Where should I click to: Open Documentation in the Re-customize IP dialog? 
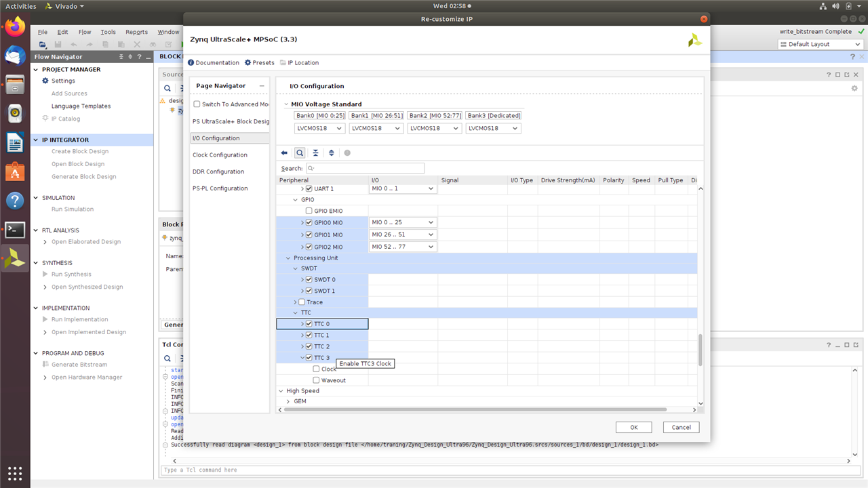(x=214, y=62)
